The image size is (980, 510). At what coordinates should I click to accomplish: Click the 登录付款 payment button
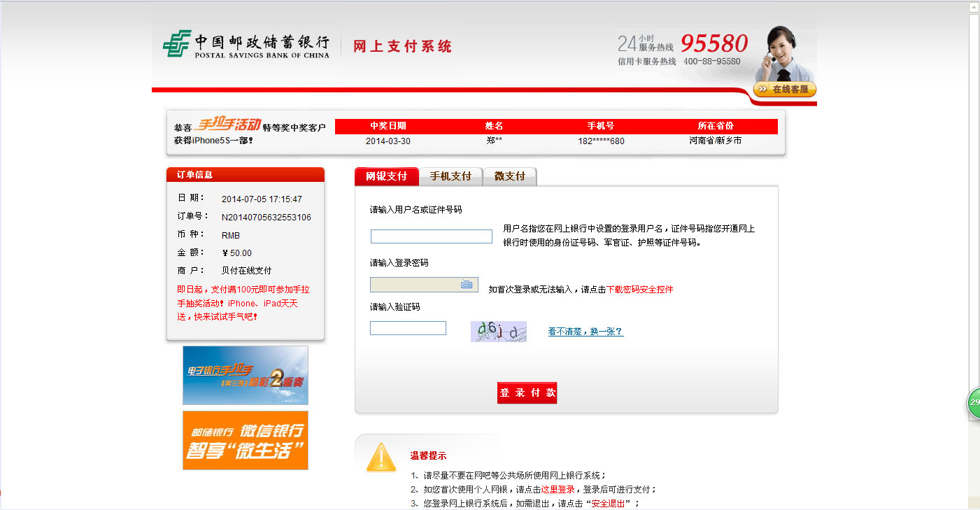click(527, 392)
